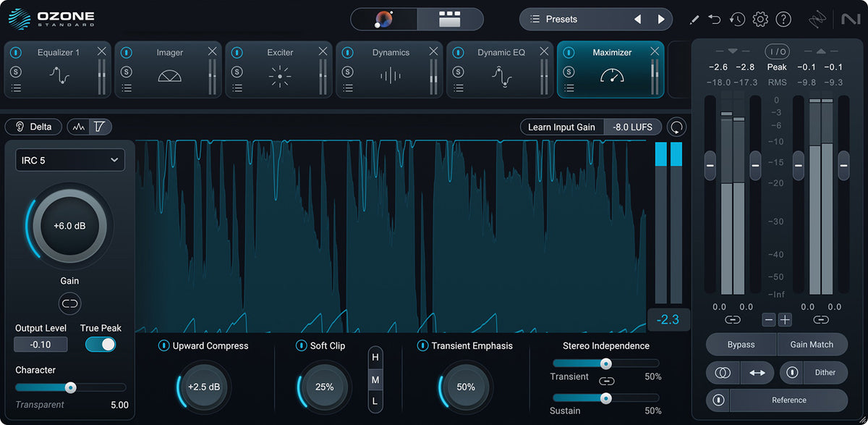The width and height of the screenshot is (868, 425).
Task: Link Transient and Sustain sliders
Action: (606, 381)
